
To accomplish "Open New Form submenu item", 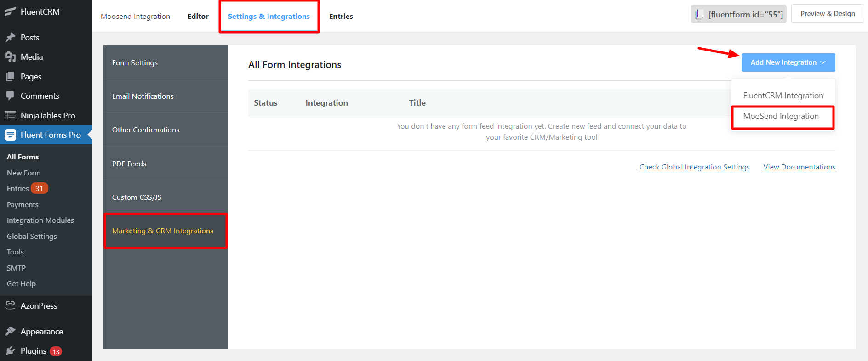I will tap(24, 173).
